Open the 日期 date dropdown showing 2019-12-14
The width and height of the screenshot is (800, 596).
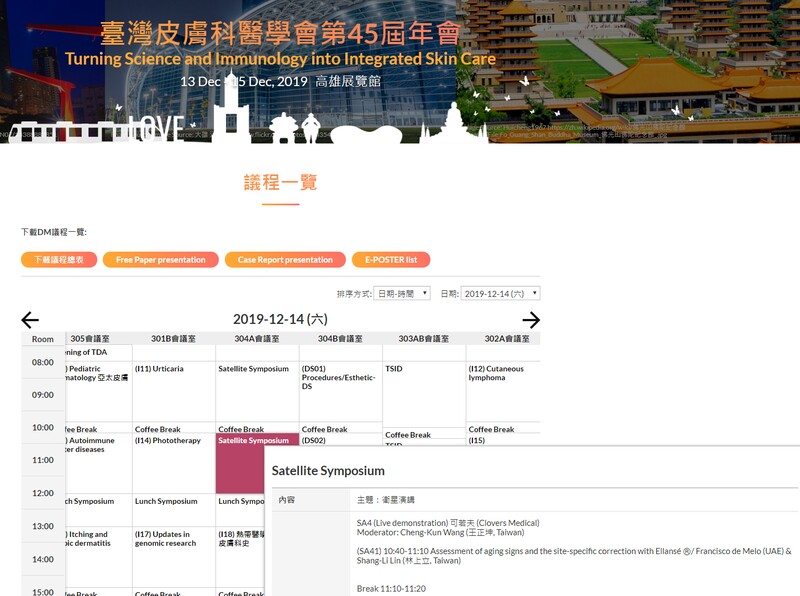(501, 293)
